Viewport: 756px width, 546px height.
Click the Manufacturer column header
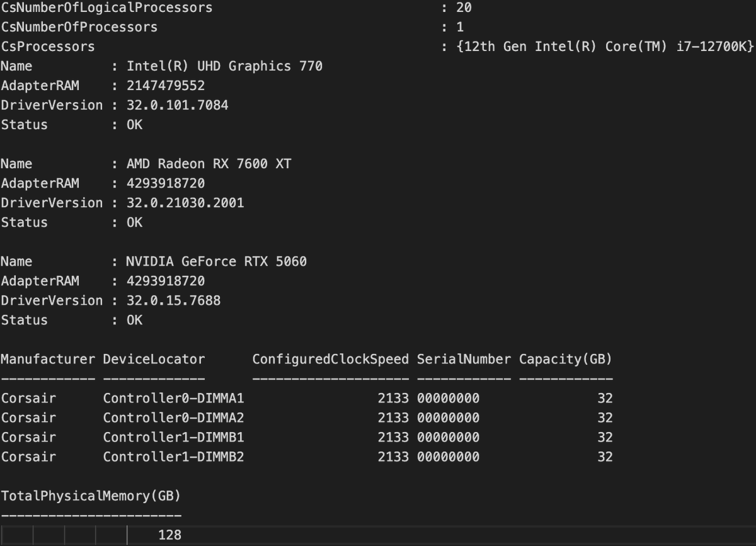tap(48, 360)
